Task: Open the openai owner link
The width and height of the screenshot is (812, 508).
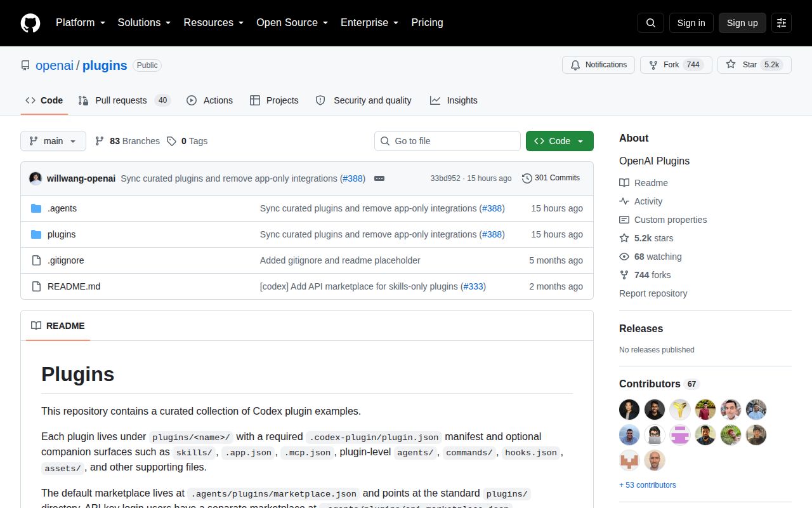Action: click(55, 65)
